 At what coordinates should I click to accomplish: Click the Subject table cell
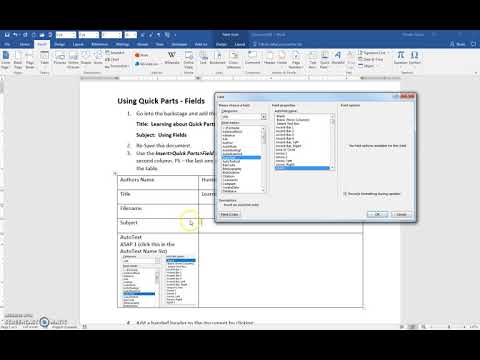[x=158, y=226]
